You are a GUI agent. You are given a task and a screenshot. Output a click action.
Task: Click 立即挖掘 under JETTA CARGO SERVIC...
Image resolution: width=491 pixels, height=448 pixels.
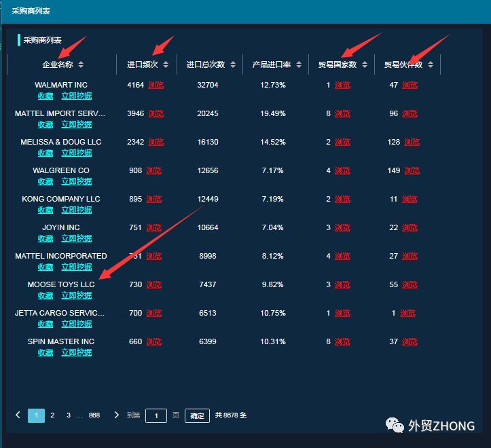(77, 324)
